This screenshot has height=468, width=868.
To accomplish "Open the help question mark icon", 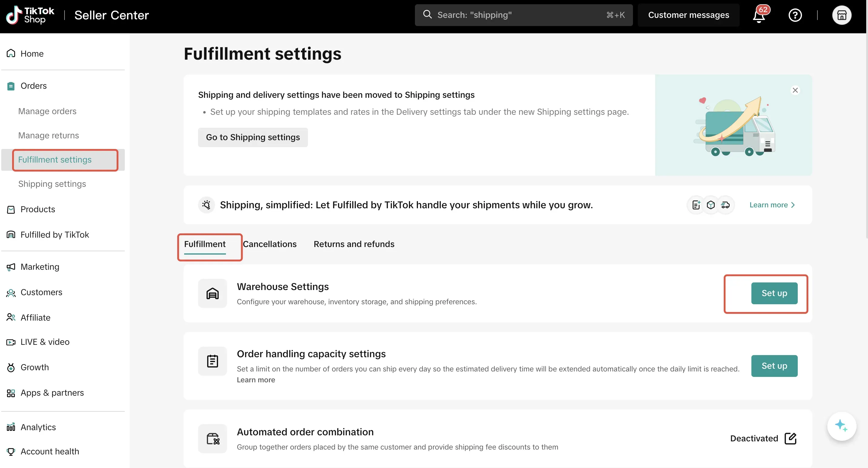I will click(795, 15).
